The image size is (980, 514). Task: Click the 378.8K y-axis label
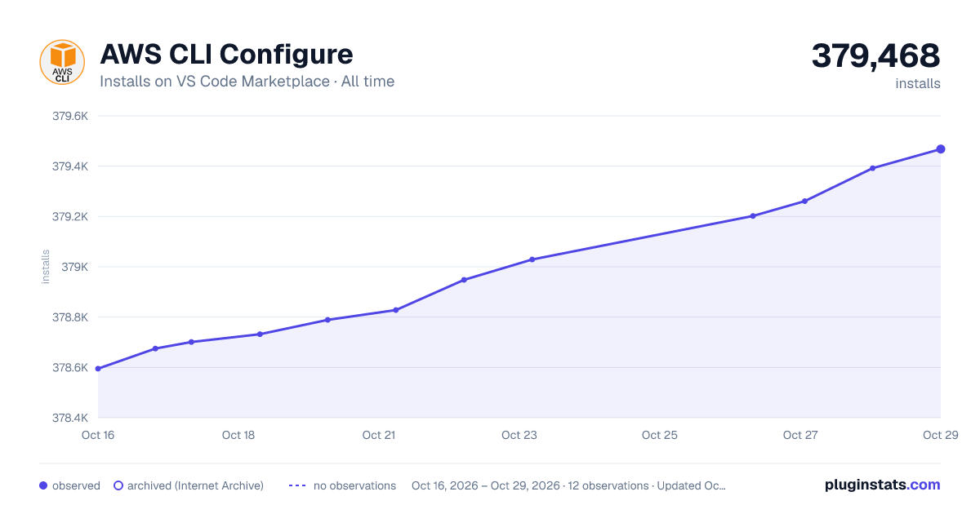[69, 317]
